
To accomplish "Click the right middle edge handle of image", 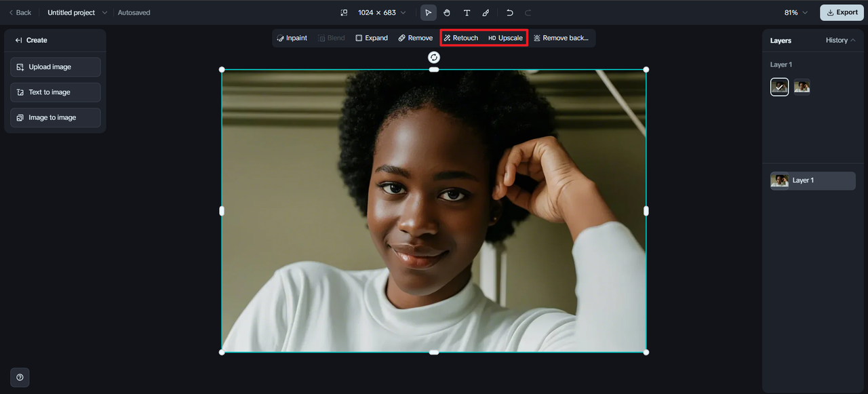I will click(x=646, y=211).
